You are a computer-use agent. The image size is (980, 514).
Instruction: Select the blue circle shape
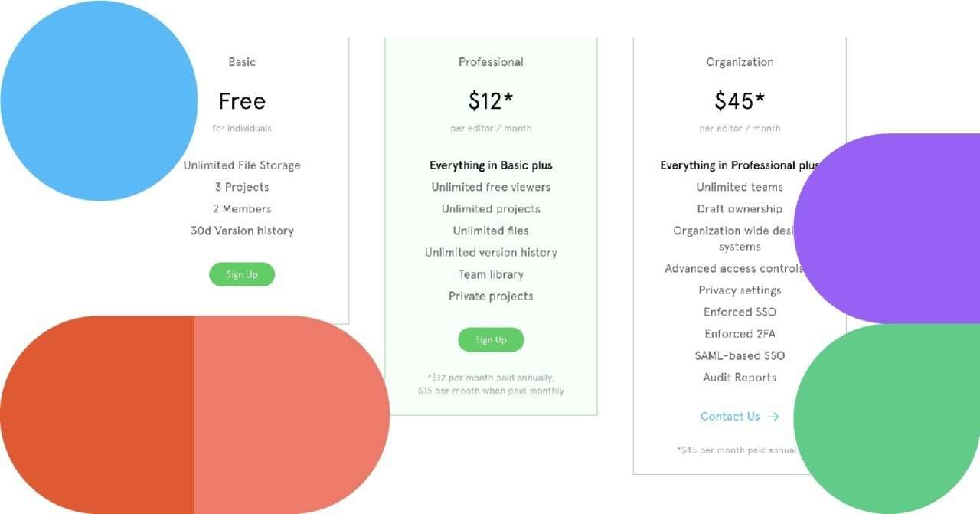click(99, 100)
